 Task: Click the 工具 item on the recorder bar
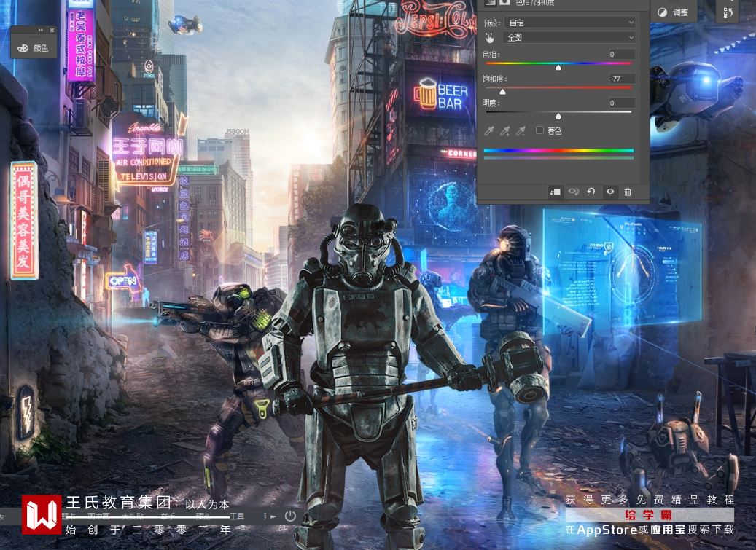coord(237,516)
